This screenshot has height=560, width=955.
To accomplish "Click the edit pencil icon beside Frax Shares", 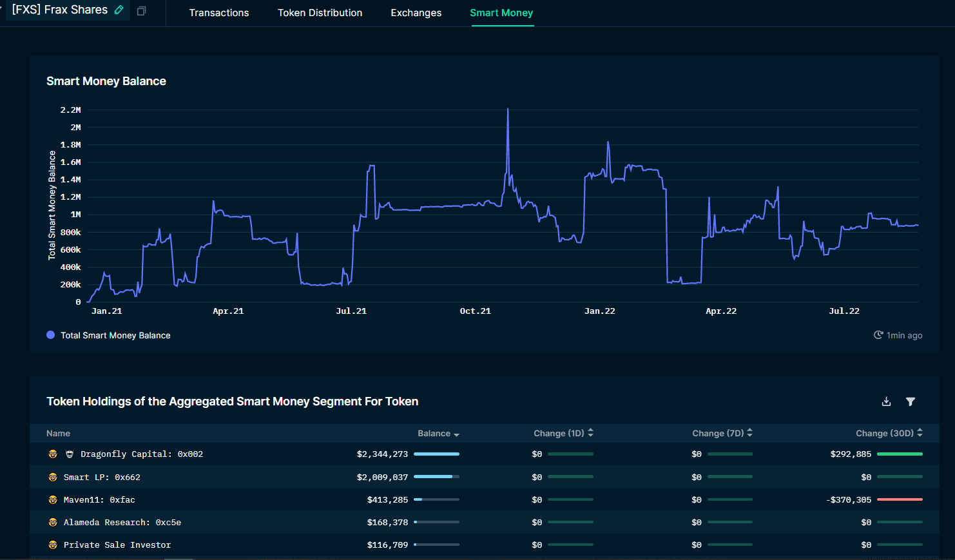I will point(119,10).
